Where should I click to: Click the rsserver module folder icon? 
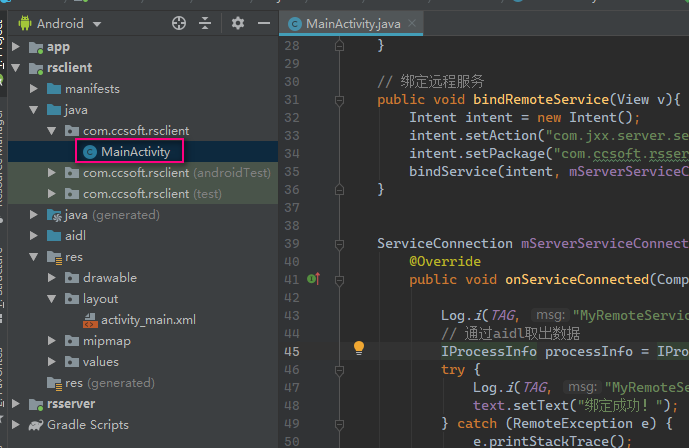coord(36,404)
